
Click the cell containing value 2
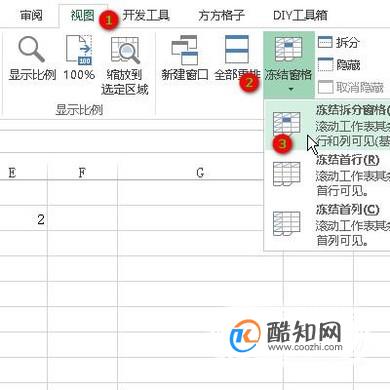tap(23, 219)
